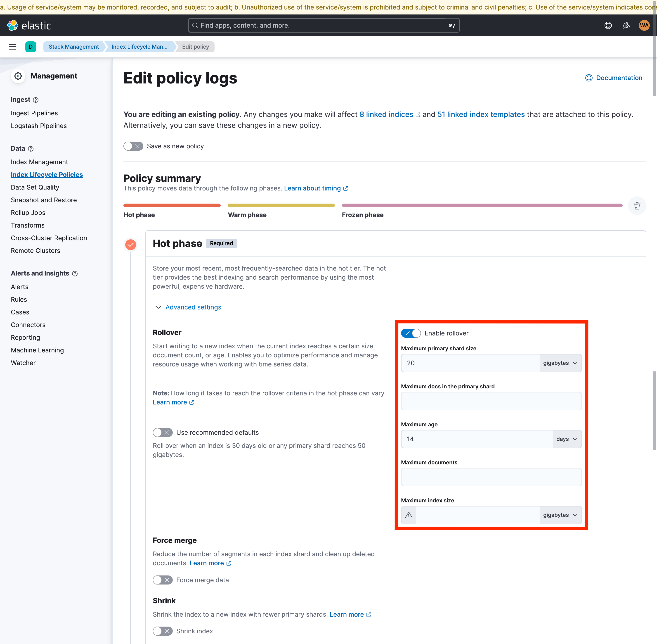Turn on Use recommended defaults
Screen dimensions: 657x644
[x=163, y=433]
